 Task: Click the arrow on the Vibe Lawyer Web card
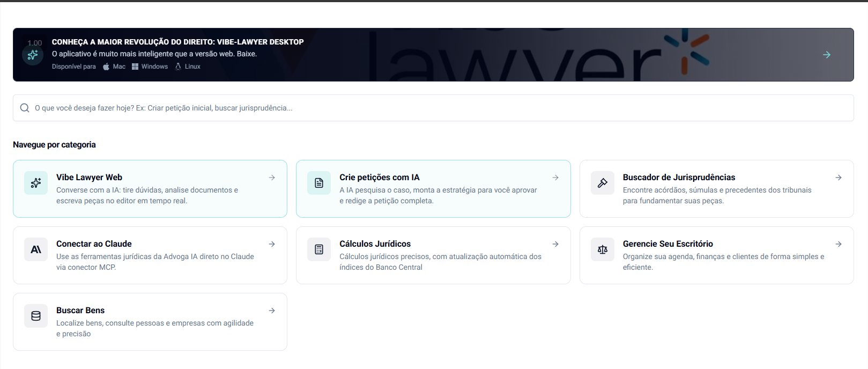[272, 178]
